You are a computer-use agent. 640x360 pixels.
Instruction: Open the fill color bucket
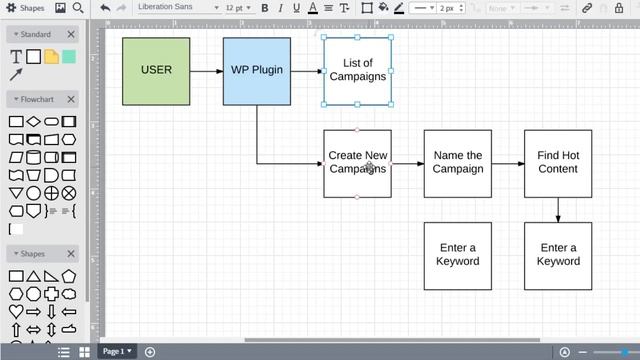[383, 7]
